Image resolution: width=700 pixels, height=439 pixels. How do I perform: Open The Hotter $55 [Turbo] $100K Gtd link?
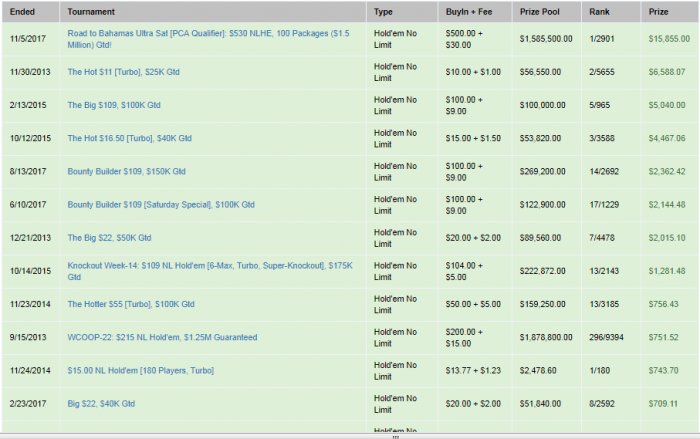[x=131, y=304]
